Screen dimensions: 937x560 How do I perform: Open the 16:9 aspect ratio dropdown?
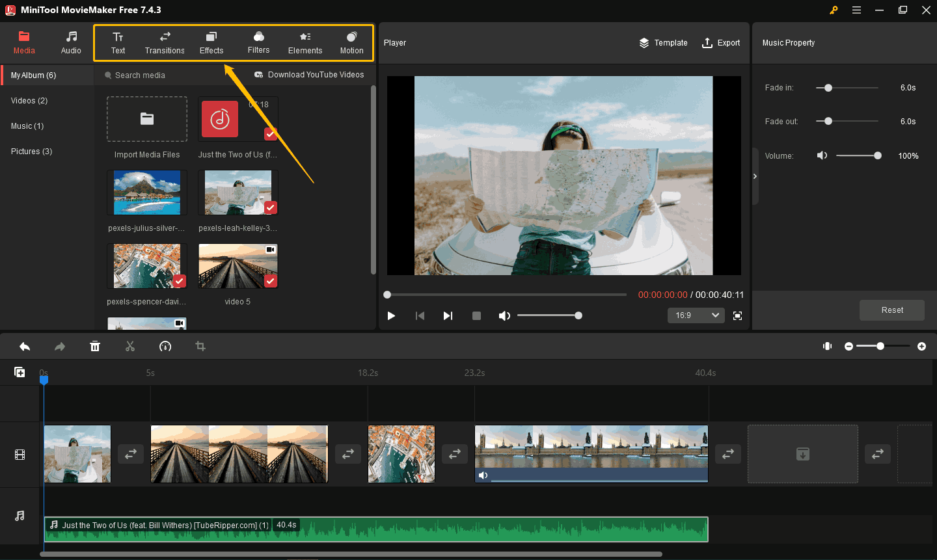tap(696, 315)
